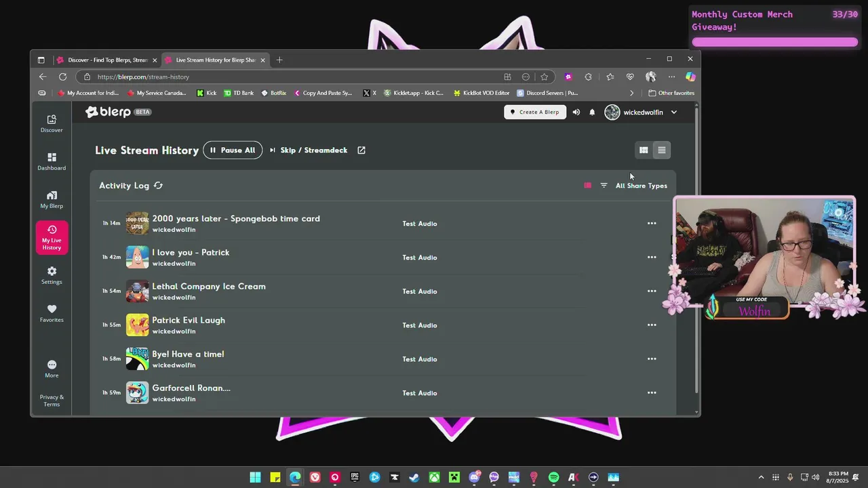
Task: Open TD Bank bookmark
Action: pos(239,93)
